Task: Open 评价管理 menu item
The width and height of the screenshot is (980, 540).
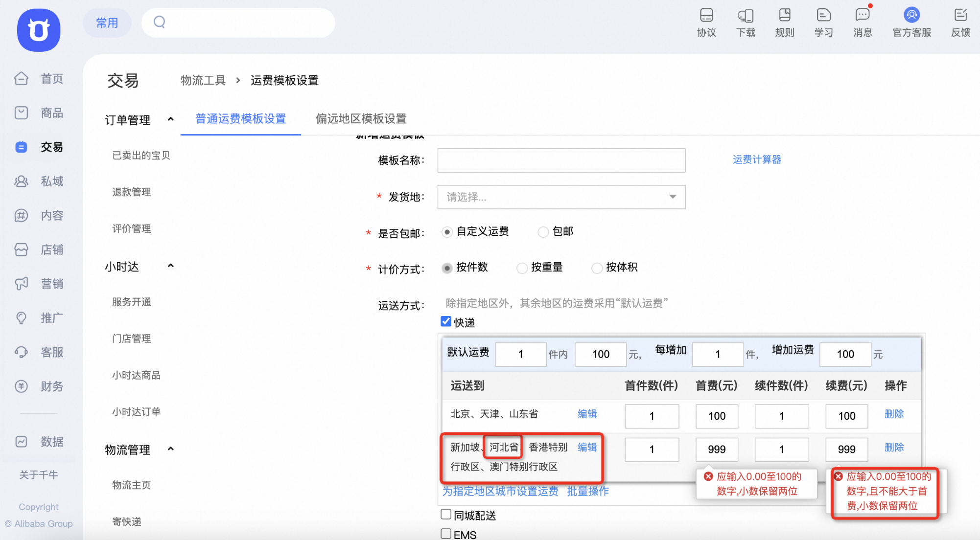Action: click(x=131, y=229)
